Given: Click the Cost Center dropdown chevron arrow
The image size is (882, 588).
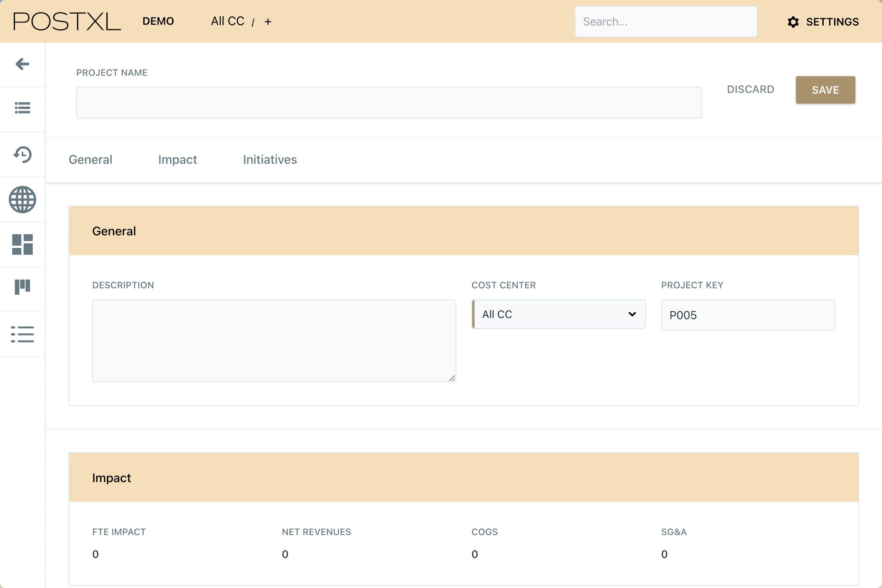Looking at the screenshot, I should pyautogui.click(x=632, y=315).
